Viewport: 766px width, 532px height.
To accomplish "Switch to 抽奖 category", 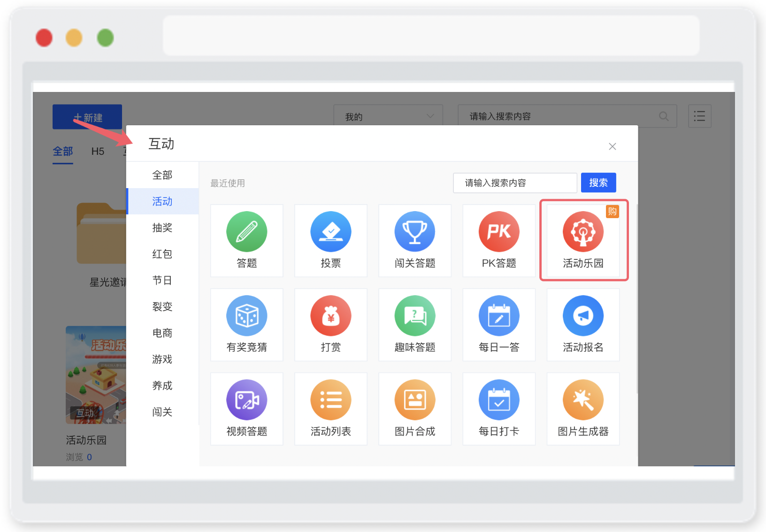I will pyautogui.click(x=162, y=228).
